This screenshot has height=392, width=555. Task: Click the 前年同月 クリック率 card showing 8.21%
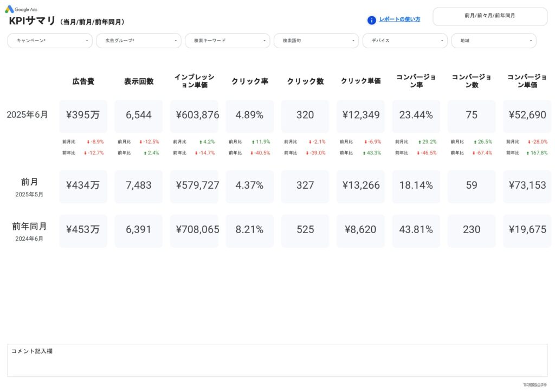point(249,230)
